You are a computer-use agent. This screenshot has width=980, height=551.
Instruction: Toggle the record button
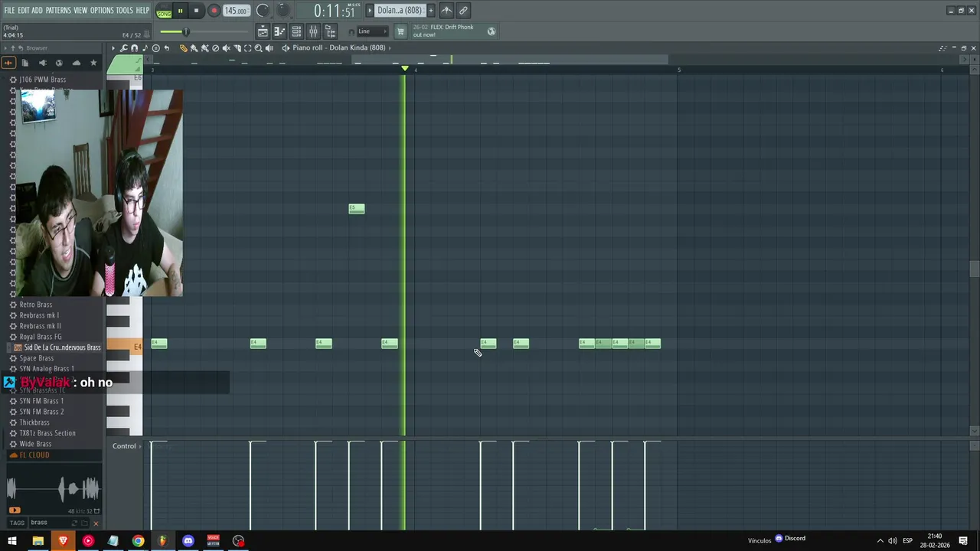click(x=214, y=11)
